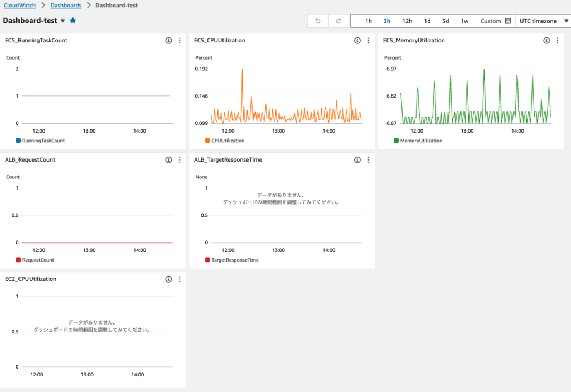
Task: Open widget actions menu for ALB_RequestCount
Action: tap(180, 160)
